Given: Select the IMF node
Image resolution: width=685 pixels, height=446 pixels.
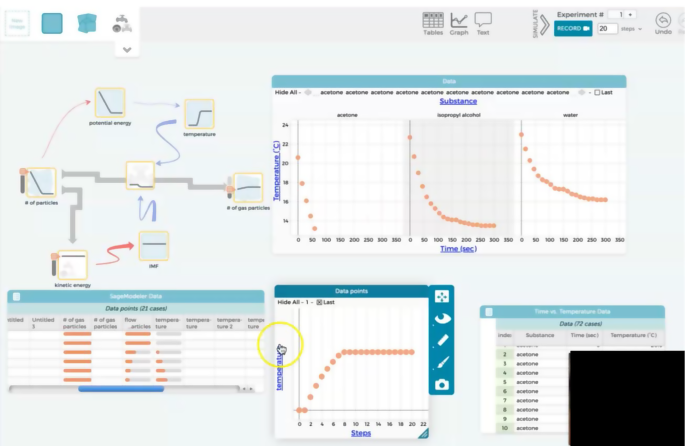Looking at the screenshot, I should coord(154,246).
